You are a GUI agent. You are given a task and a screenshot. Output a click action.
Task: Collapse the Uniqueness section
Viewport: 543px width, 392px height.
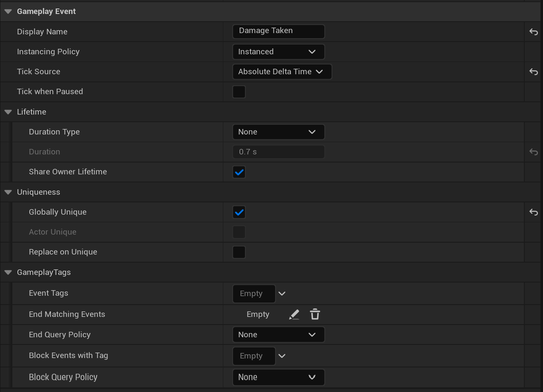[x=8, y=192]
